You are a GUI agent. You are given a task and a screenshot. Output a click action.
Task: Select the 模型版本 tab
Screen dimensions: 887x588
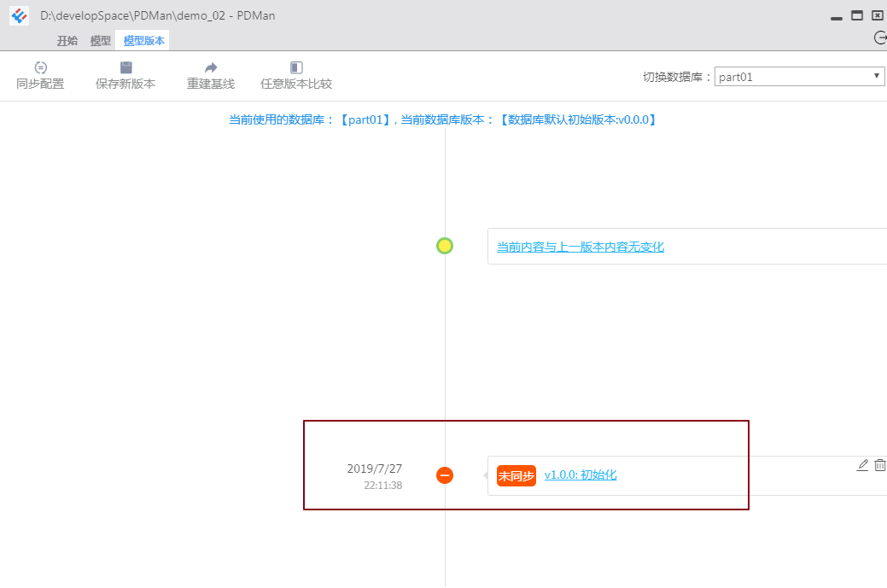tap(143, 41)
